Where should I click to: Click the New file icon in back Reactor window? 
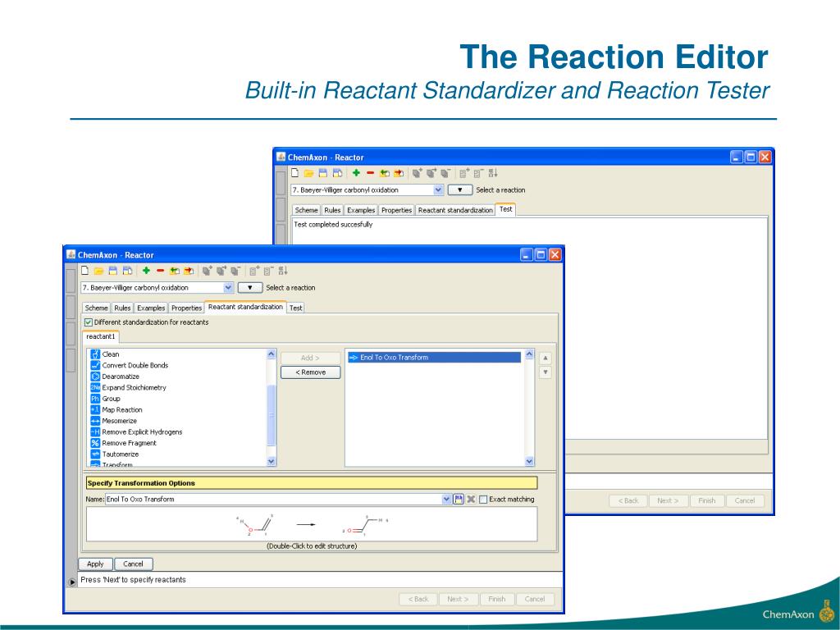[294, 172]
